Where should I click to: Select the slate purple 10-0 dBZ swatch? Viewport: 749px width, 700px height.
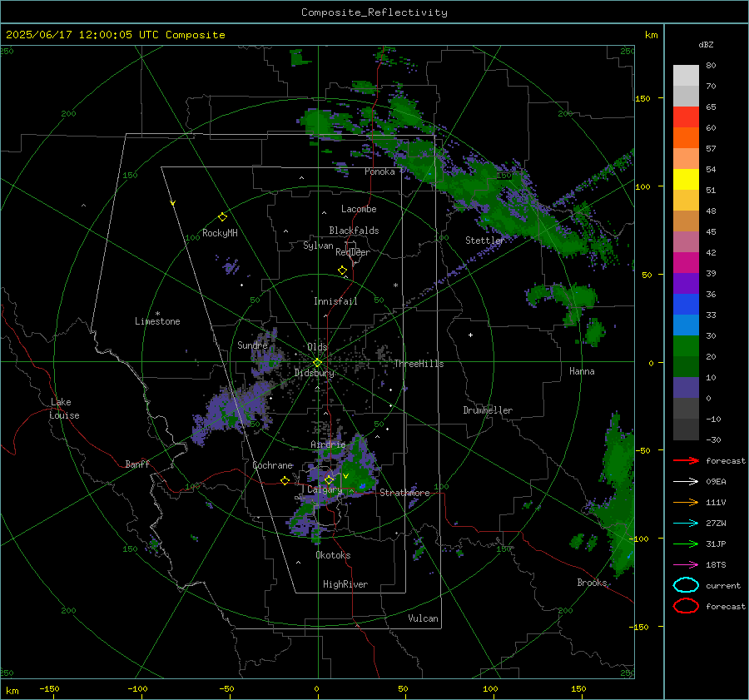pyautogui.click(x=686, y=387)
